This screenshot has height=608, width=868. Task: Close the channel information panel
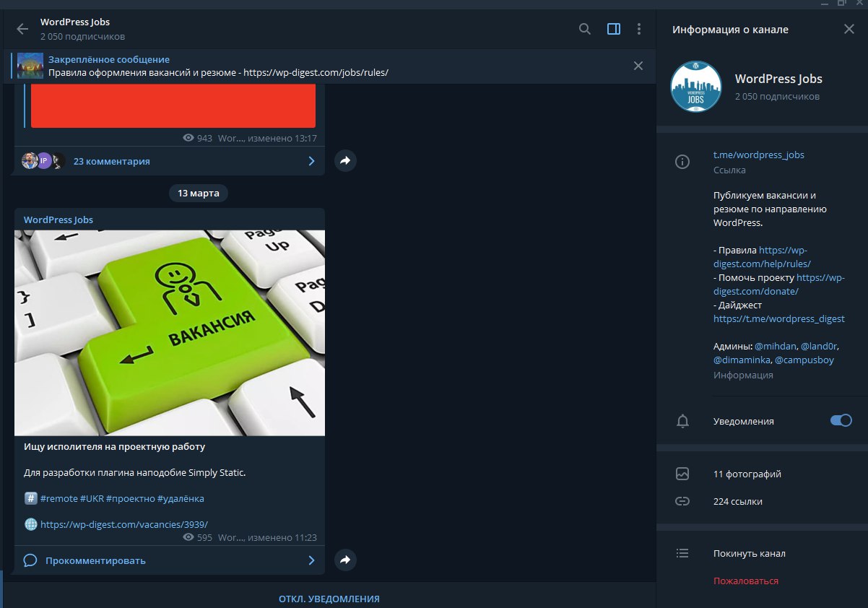tap(849, 29)
